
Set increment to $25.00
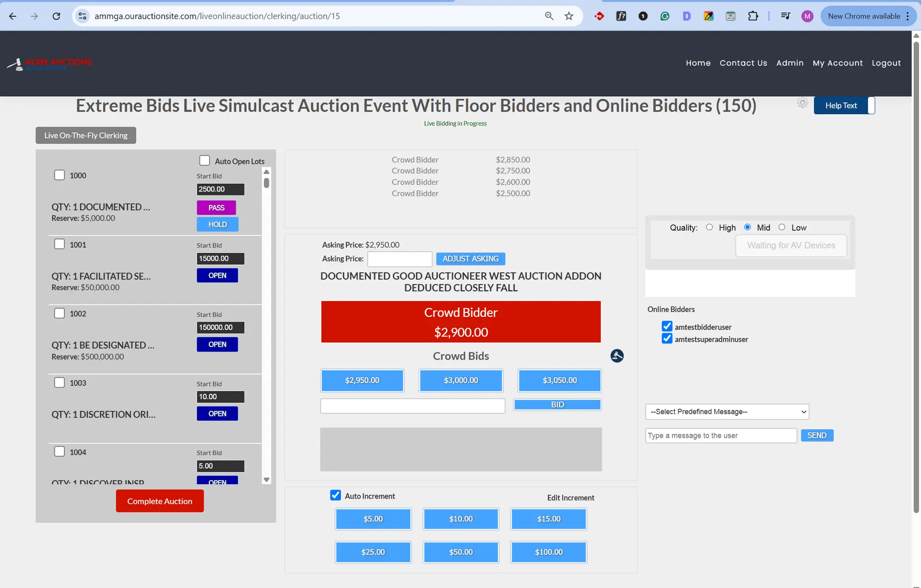[373, 552]
